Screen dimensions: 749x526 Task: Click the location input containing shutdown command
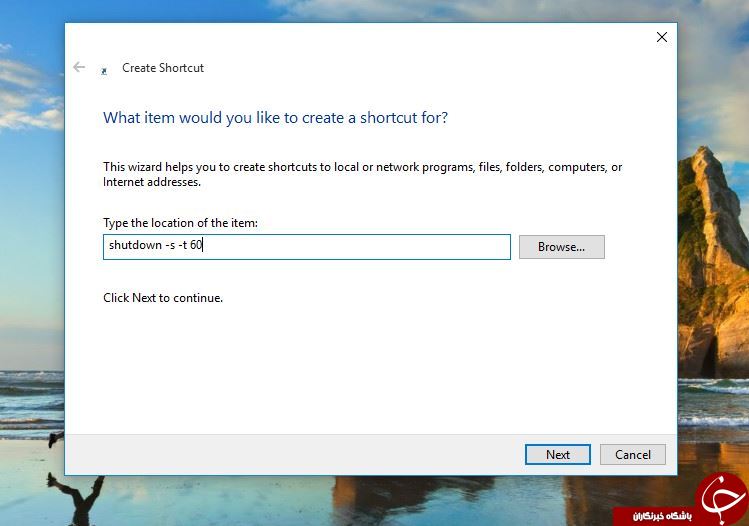[x=307, y=247]
